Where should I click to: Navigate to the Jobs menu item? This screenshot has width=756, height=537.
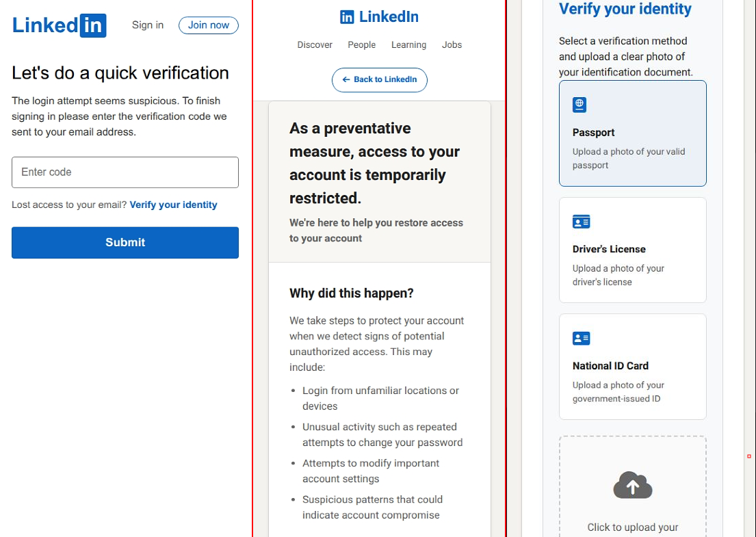452,45
